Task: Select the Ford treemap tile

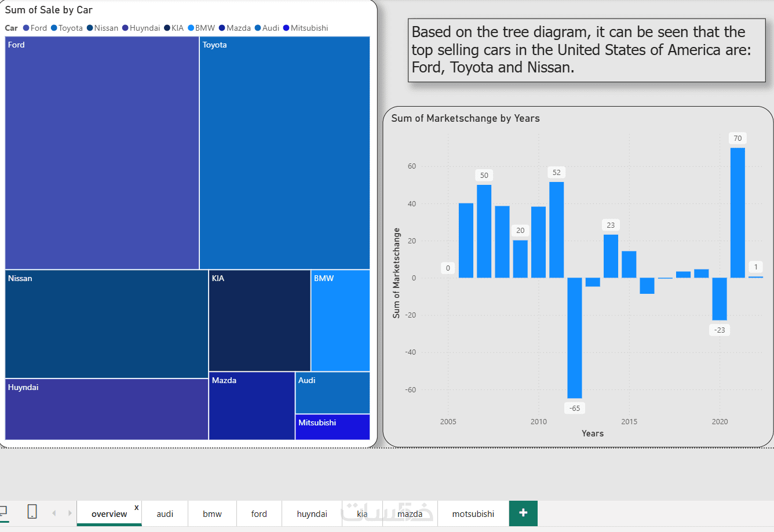Action: coord(102,153)
